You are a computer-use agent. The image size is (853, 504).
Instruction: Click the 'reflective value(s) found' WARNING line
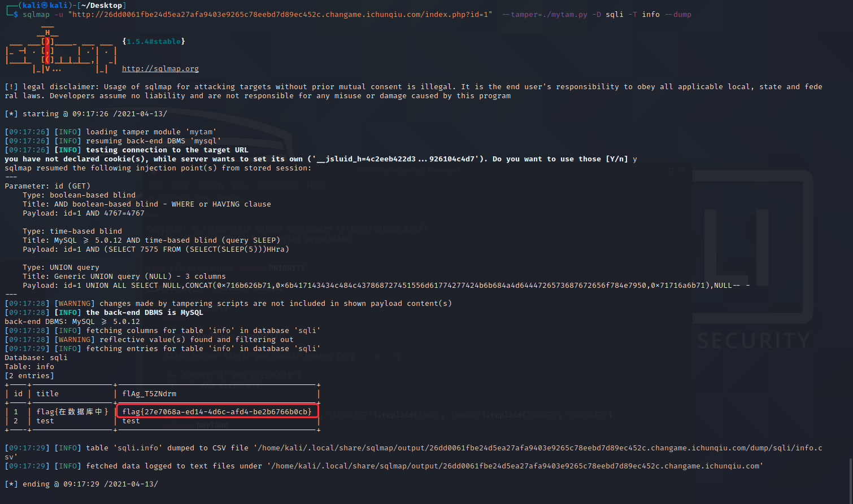click(x=149, y=340)
